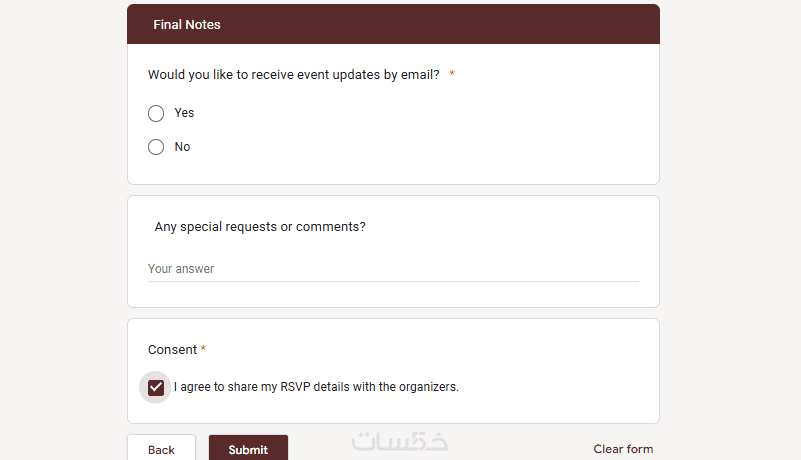Go Back to the previous form page
This screenshot has width=801, height=460.
coord(161,449)
